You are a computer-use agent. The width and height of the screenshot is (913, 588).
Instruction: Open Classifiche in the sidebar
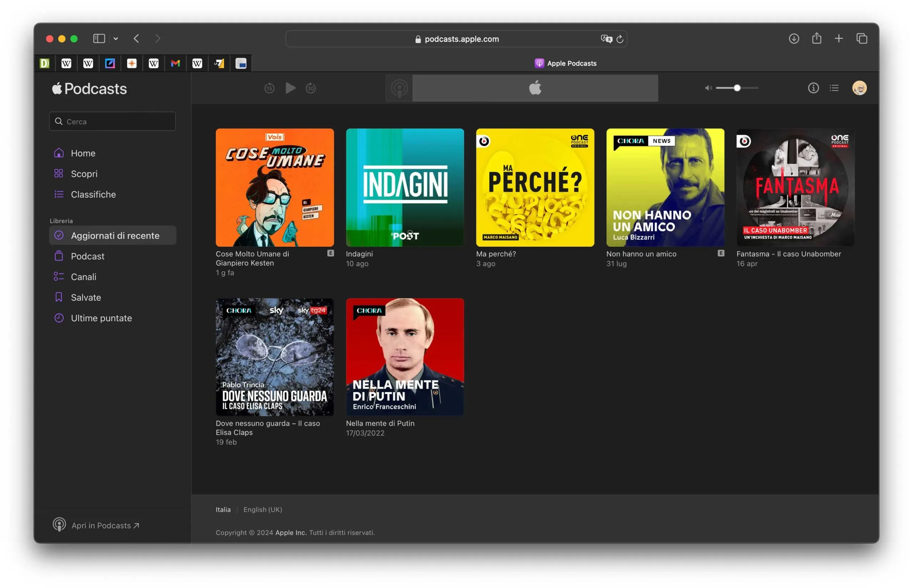point(113,194)
